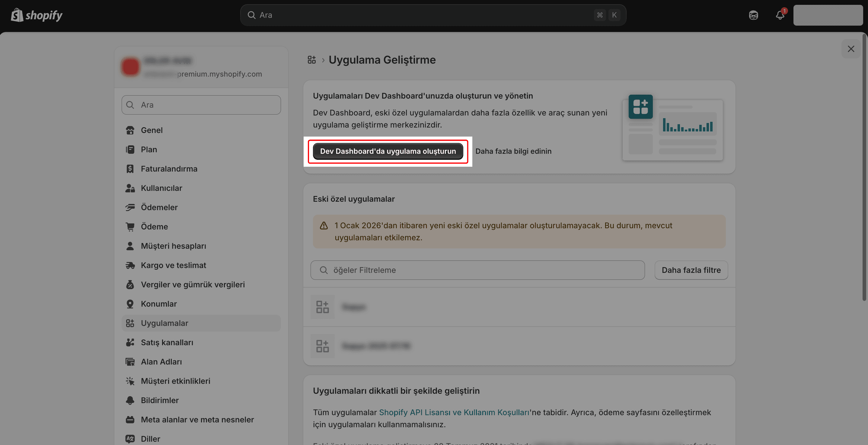Image resolution: width=868 pixels, height=445 pixels.
Task: Open Shopify API Lisansı ve Kullanım Koşulları link
Action: 454,412
